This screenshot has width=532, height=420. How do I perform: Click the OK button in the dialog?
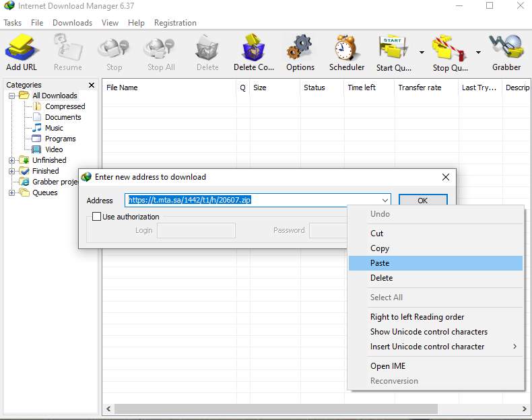(x=423, y=201)
